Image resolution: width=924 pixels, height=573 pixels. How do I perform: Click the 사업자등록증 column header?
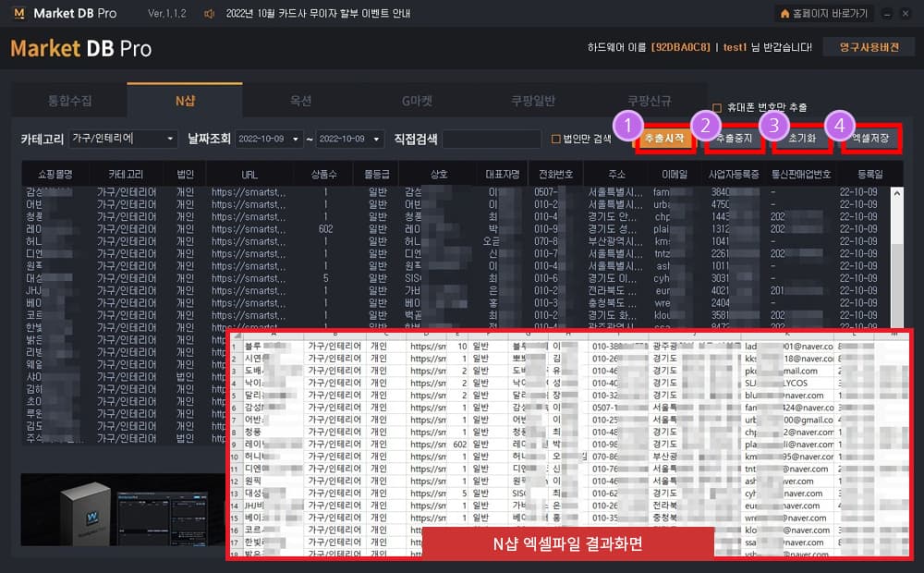[734, 175]
